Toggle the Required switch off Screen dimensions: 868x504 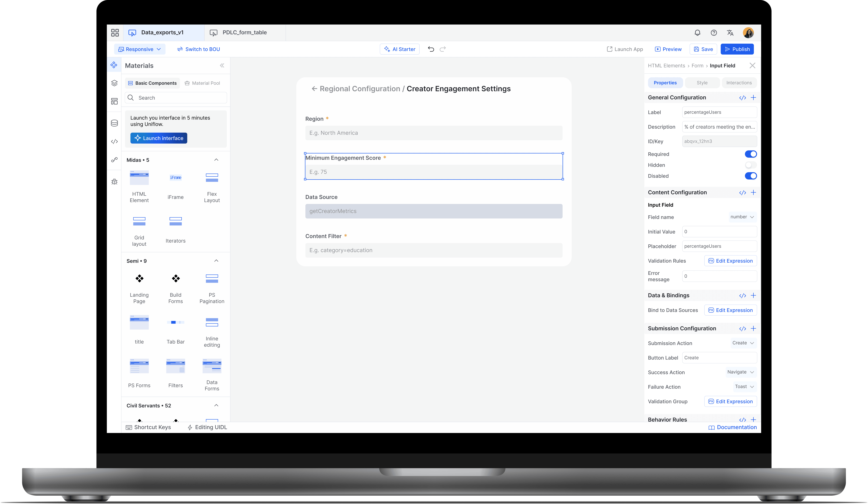[x=750, y=154]
